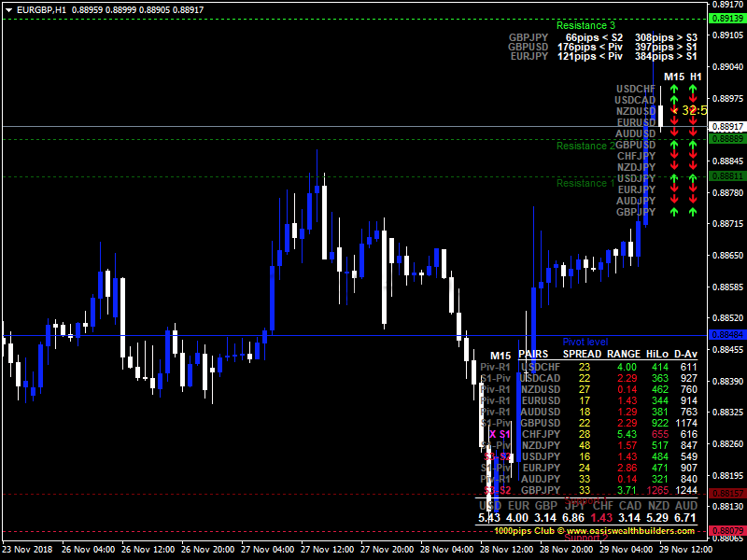Click the M15 down arrow for AUDUSD
This screenshot has height=560, width=747.
pos(673,133)
